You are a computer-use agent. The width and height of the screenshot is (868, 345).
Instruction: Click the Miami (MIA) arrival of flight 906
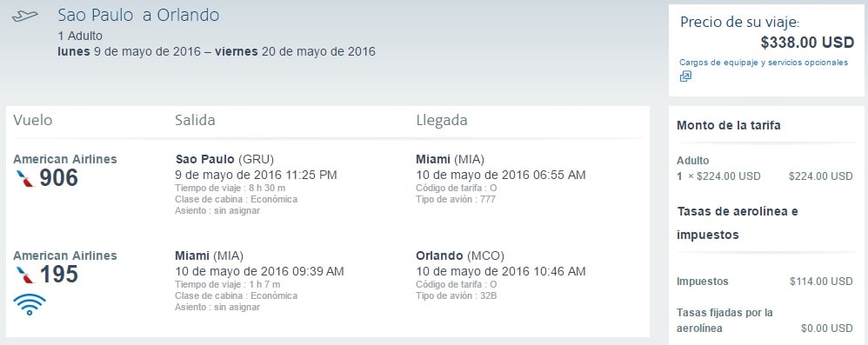tap(450, 160)
